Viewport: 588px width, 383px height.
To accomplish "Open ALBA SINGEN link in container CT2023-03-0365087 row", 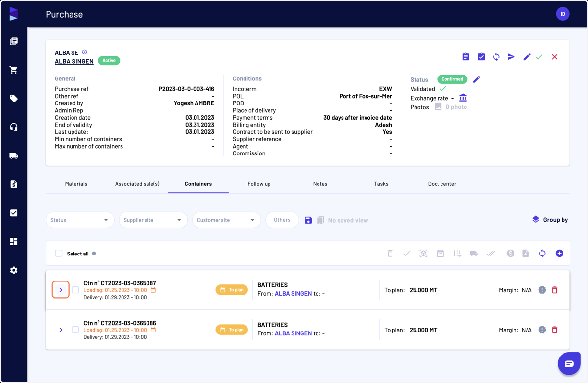I will [x=293, y=294].
